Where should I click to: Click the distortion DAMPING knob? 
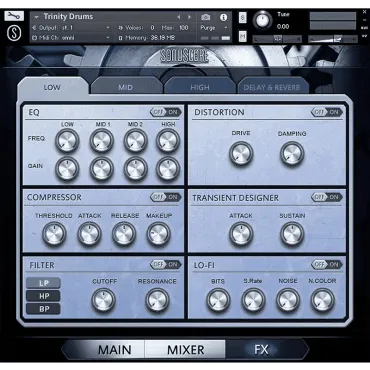coord(292,154)
